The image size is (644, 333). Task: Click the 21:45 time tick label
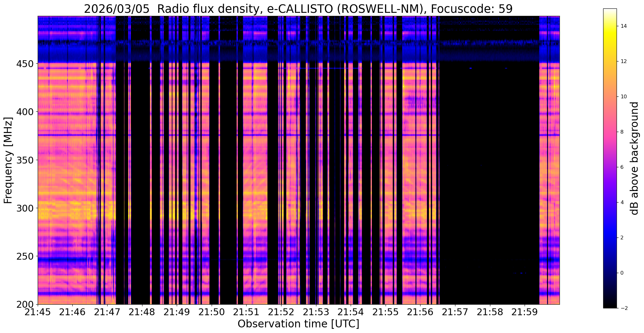[x=38, y=312]
